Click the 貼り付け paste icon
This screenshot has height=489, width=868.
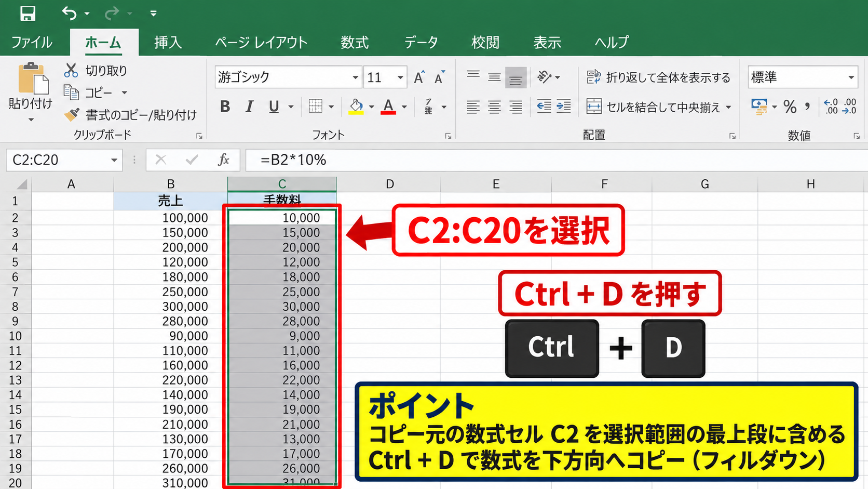coord(33,79)
